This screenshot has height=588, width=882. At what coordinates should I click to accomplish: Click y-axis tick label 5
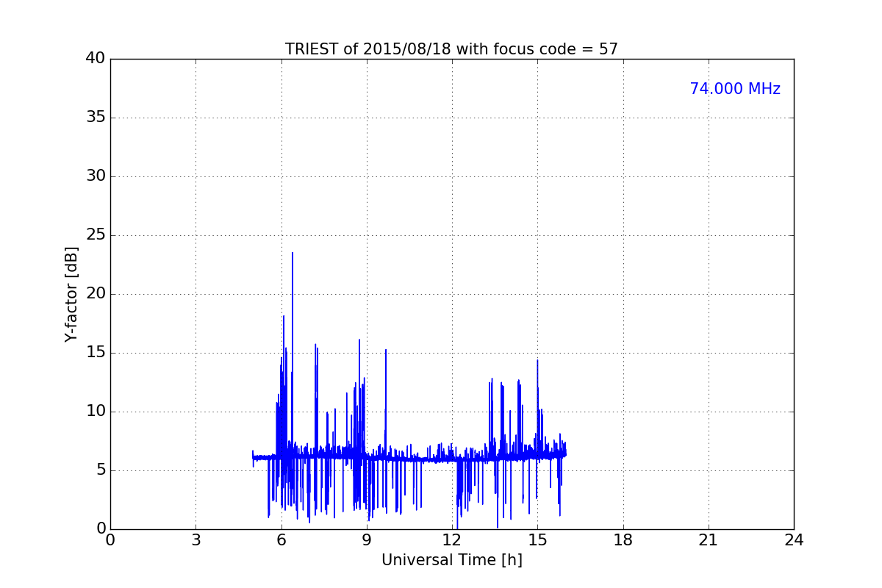[x=101, y=470]
